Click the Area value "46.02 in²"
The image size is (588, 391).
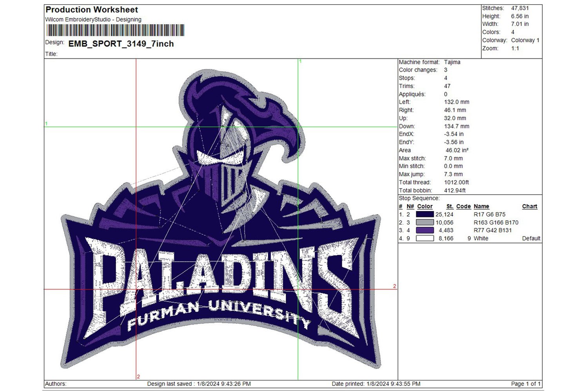(457, 150)
